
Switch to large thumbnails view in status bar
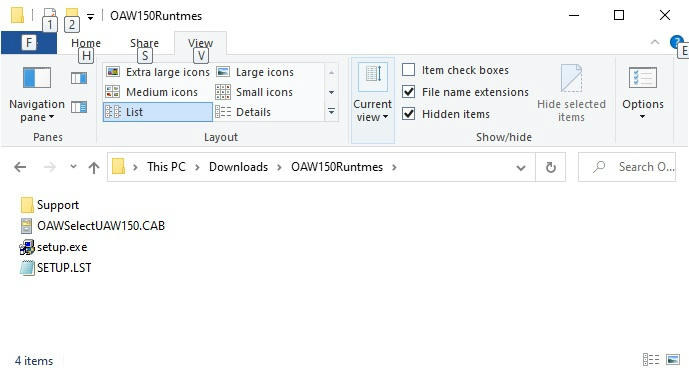click(673, 360)
